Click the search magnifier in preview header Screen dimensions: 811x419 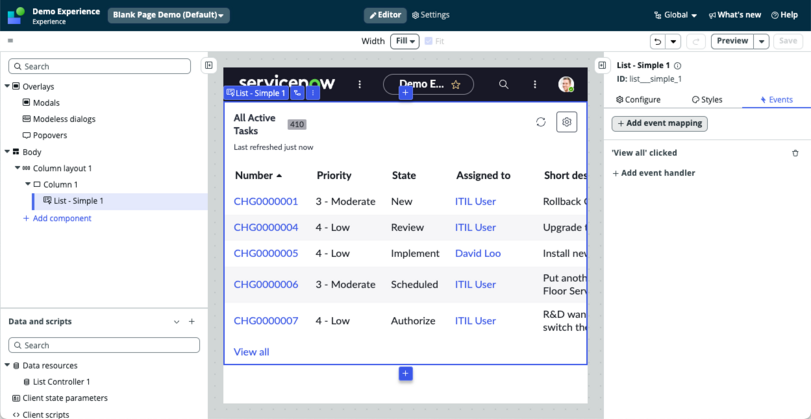[503, 84]
